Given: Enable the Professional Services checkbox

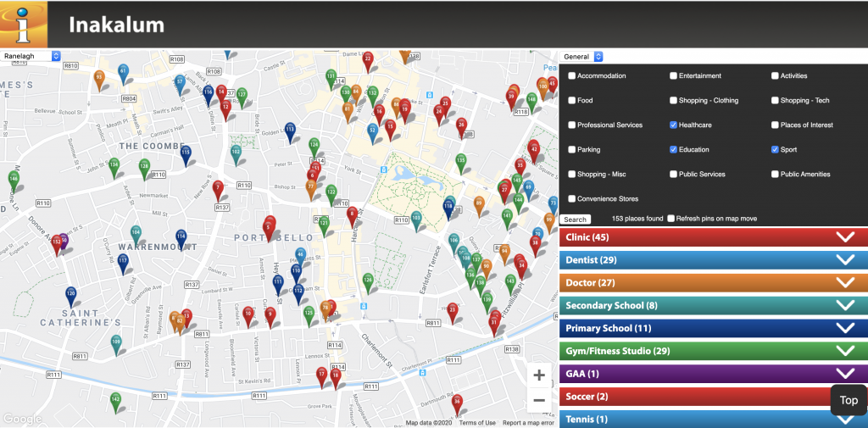Looking at the screenshot, I should [x=572, y=125].
